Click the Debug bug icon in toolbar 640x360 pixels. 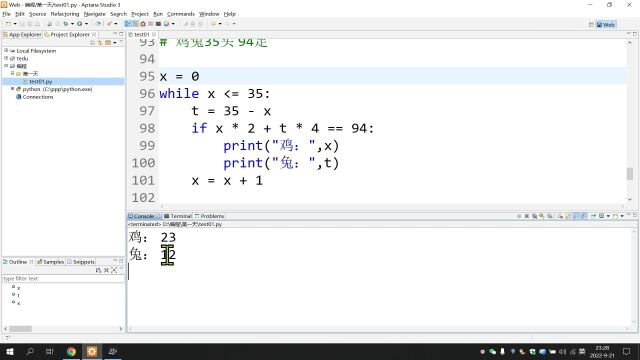coord(66,24)
